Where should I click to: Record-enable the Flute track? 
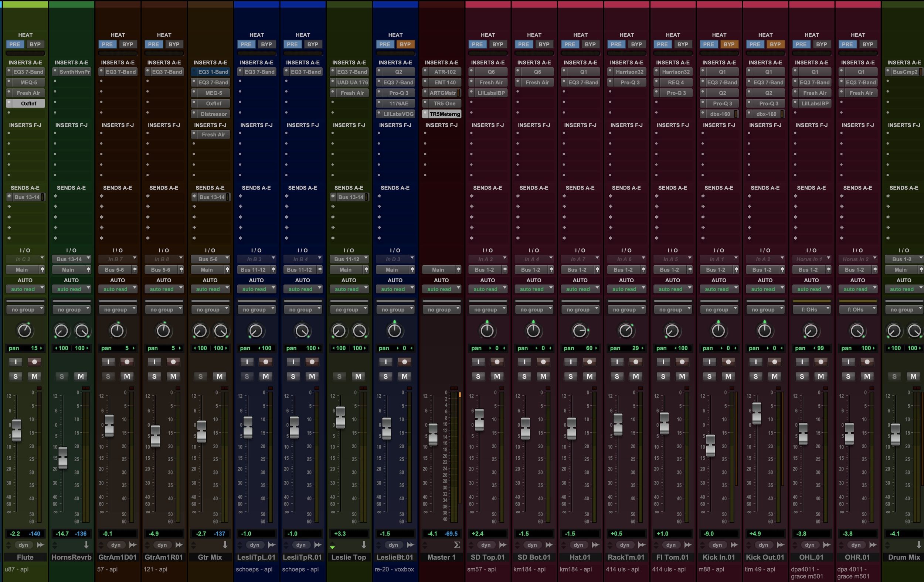[34, 362]
